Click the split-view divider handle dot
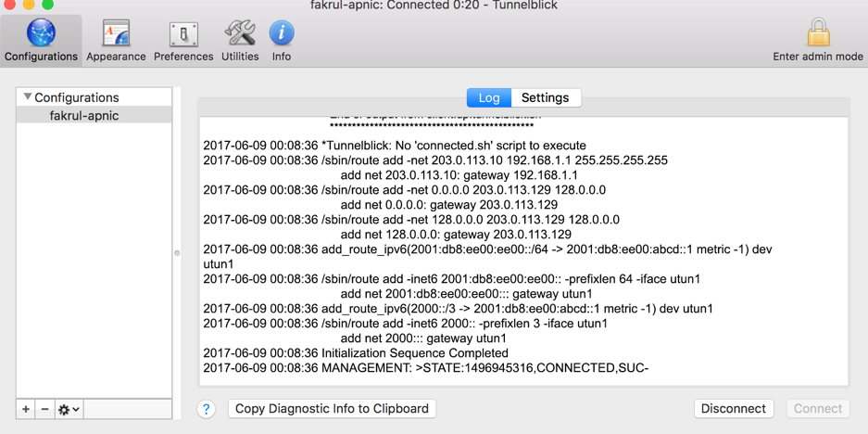 pyautogui.click(x=177, y=253)
